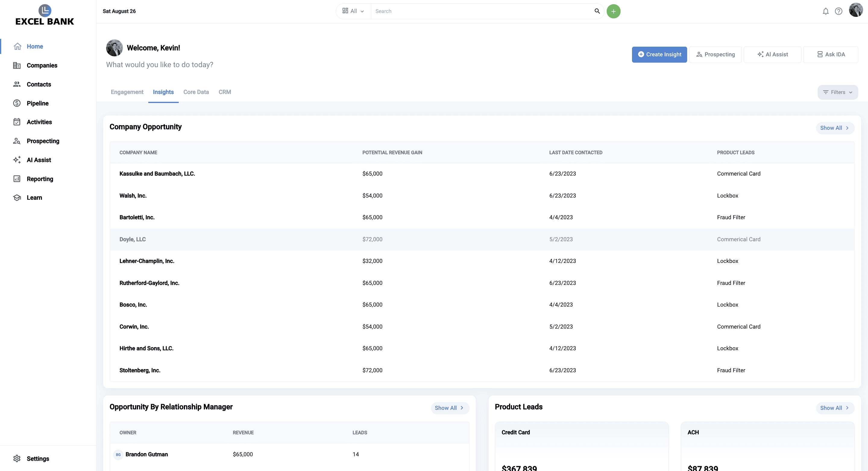Image resolution: width=868 pixels, height=471 pixels.
Task: Open Companies from the sidebar
Action: click(42, 65)
